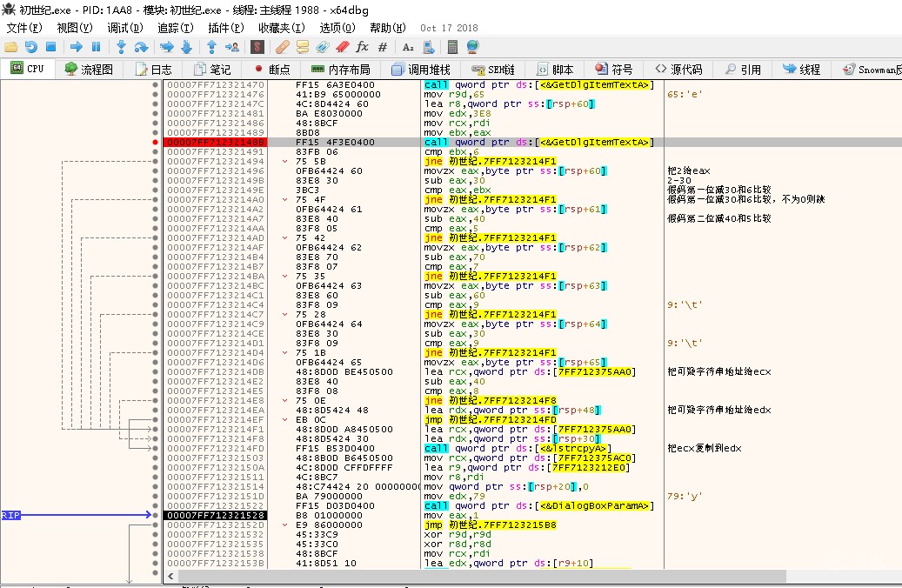This screenshot has height=588, width=902.
Task: Click the Trace Over icon
Action: coord(186,47)
